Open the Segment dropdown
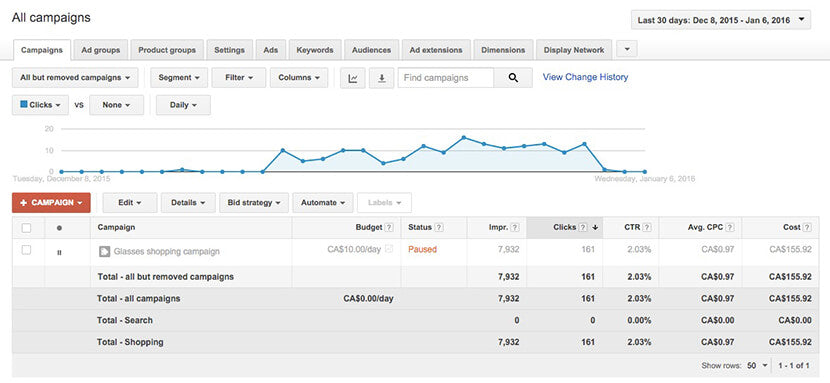Screen dimensions: 830x383 click(179, 78)
